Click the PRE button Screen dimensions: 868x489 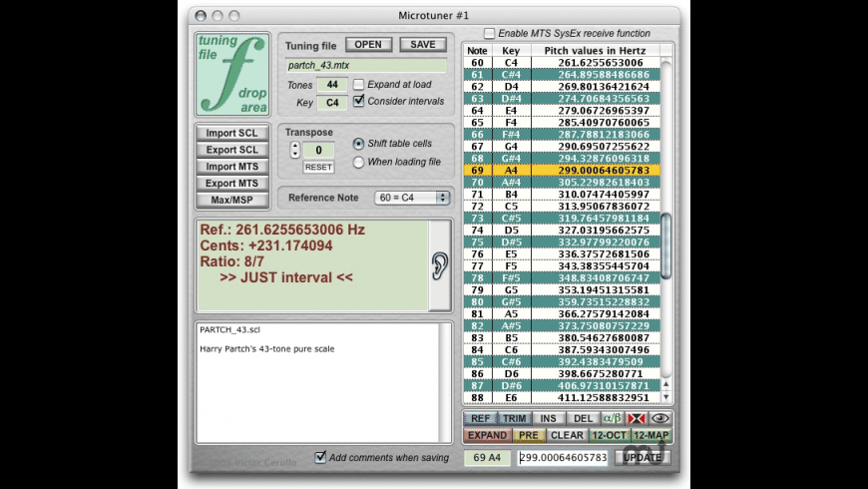click(528, 435)
